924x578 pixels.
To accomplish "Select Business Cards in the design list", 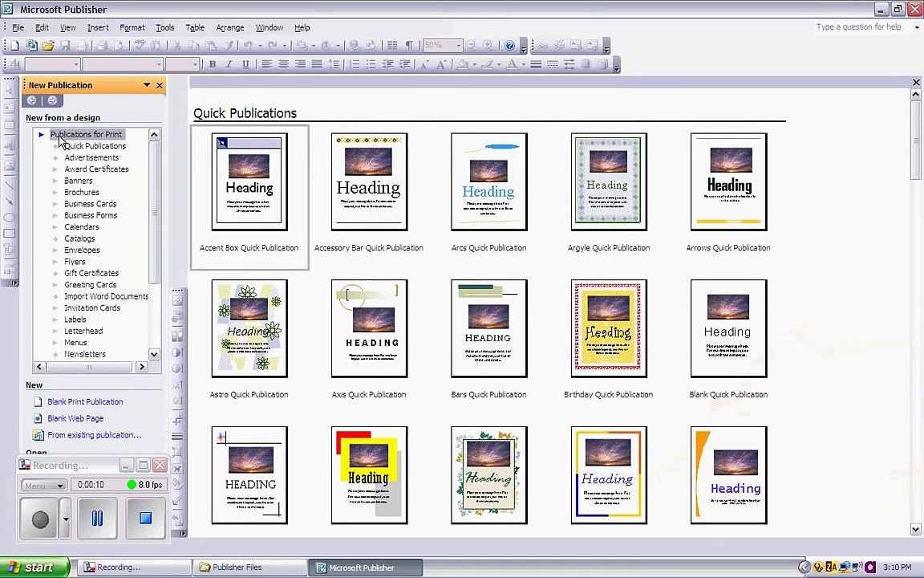I will pos(90,203).
